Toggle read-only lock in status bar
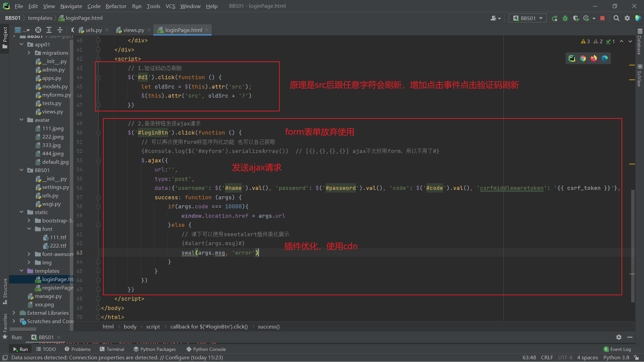 tap(636, 358)
